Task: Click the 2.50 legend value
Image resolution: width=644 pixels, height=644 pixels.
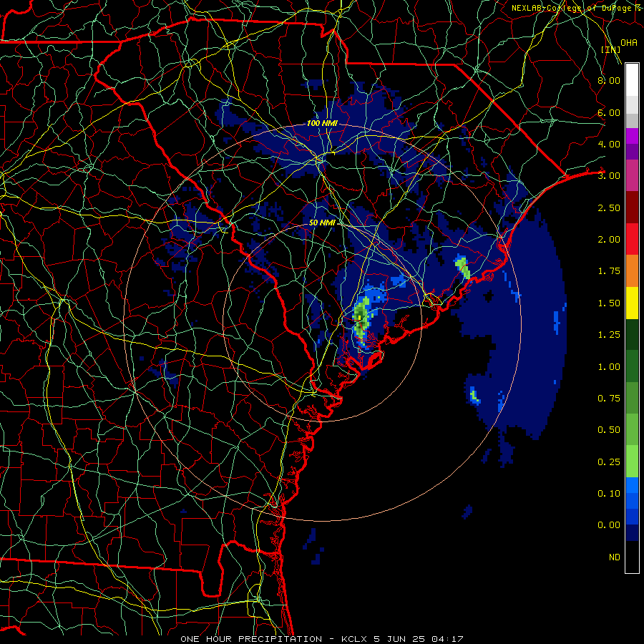Action: (608, 208)
